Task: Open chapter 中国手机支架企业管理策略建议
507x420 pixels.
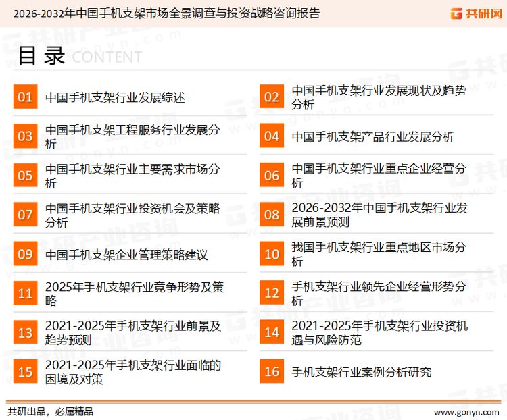Action: pyautogui.click(x=126, y=255)
